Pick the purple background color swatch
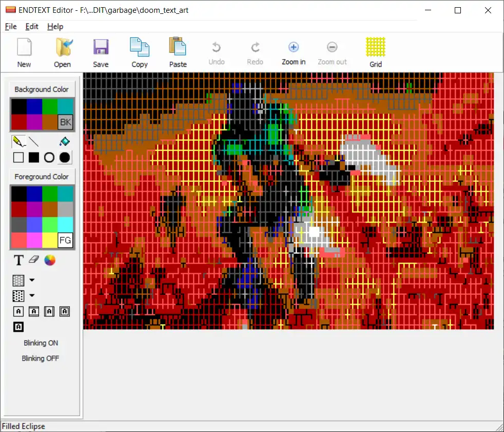Viewport: 504px width, 432px height. pos(34,122)
